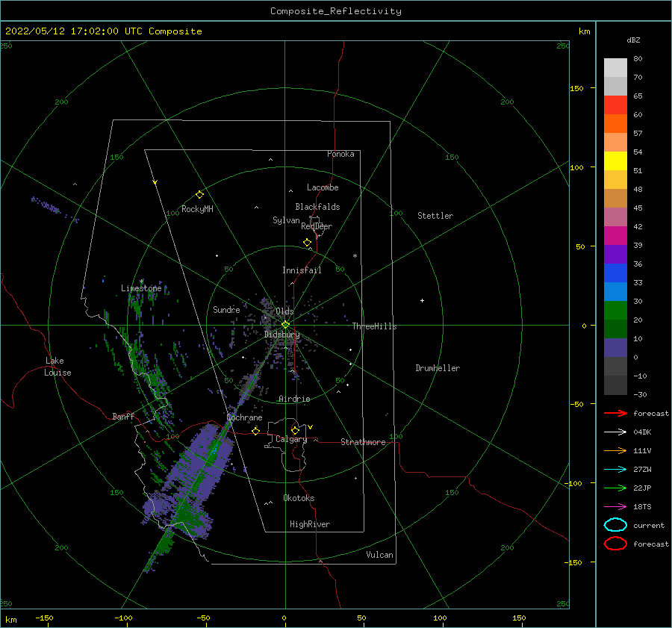Click the Composite_Reflectivity title
This screenshot has width=672, height=628.
(x=336, y=11)
